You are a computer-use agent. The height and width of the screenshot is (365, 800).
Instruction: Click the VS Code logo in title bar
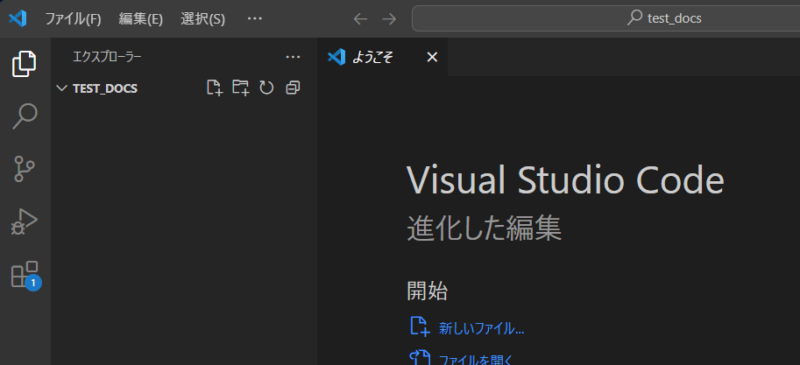[x=18, y=19]
